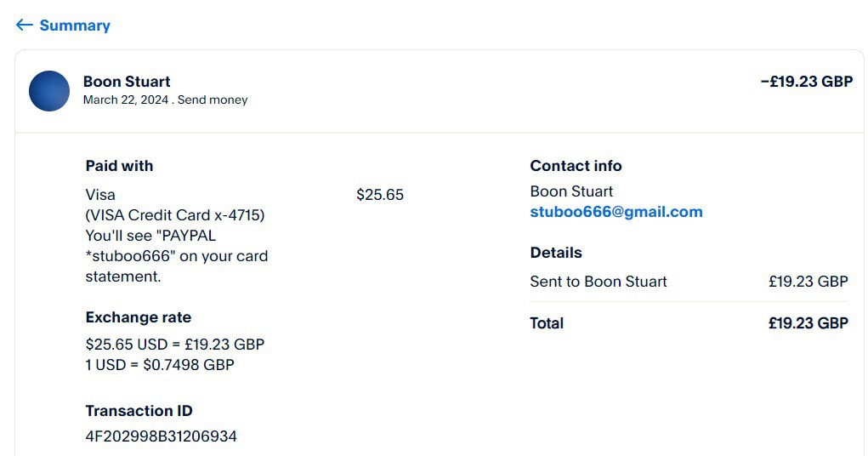Click the March 22, 2024 Send money line
The width and height of the screenshot is (868, 456).
[x=165, y=100]
